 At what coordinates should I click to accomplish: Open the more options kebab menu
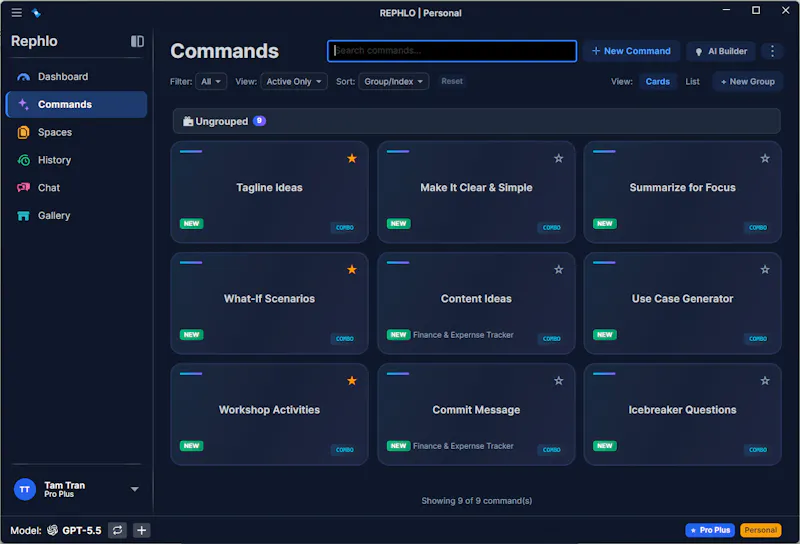pyautogui.click(x=772, y=51)
